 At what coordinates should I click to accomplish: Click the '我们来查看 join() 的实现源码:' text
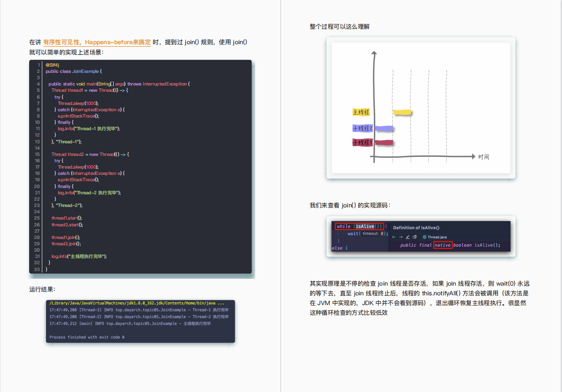(x=350, y=205)
